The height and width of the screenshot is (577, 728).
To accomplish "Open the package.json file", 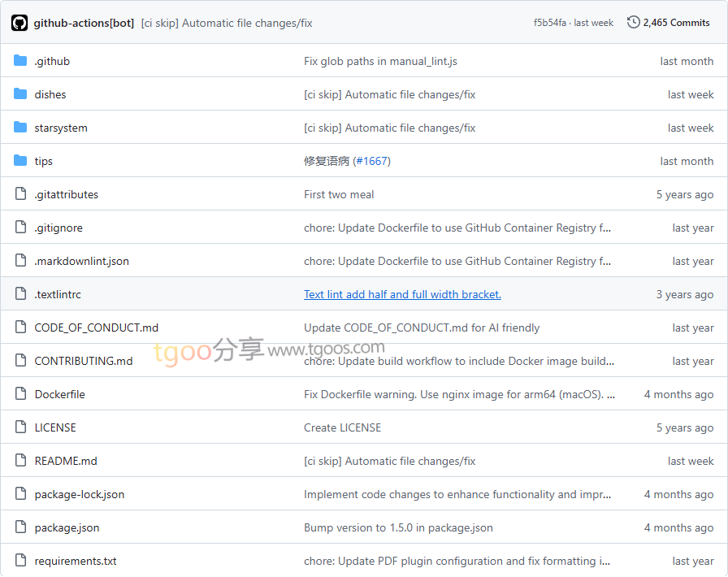I will point(67,527).
